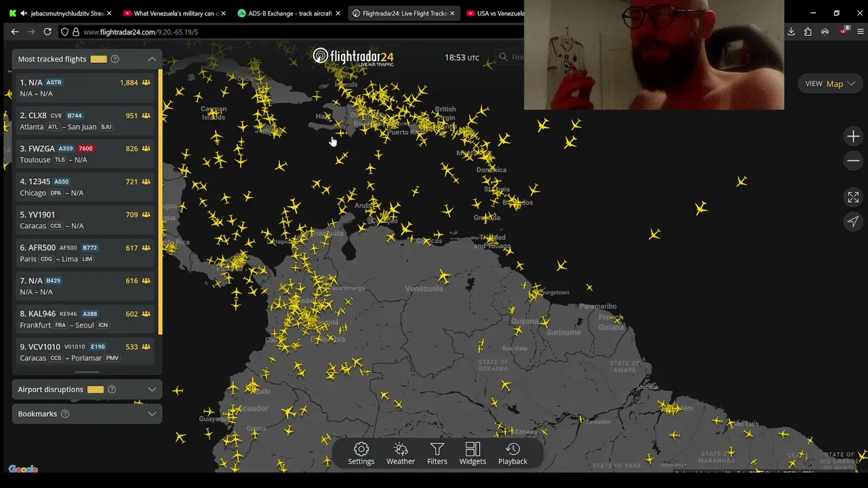
Task: Open the browser hamburger menu
Action: 861,32
